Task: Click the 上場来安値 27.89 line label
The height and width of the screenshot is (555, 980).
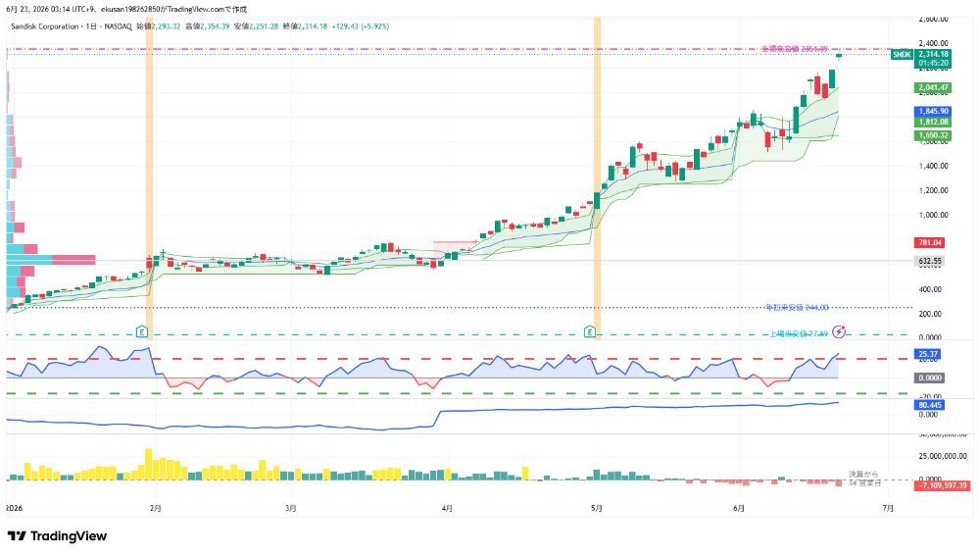Action: 798,333
